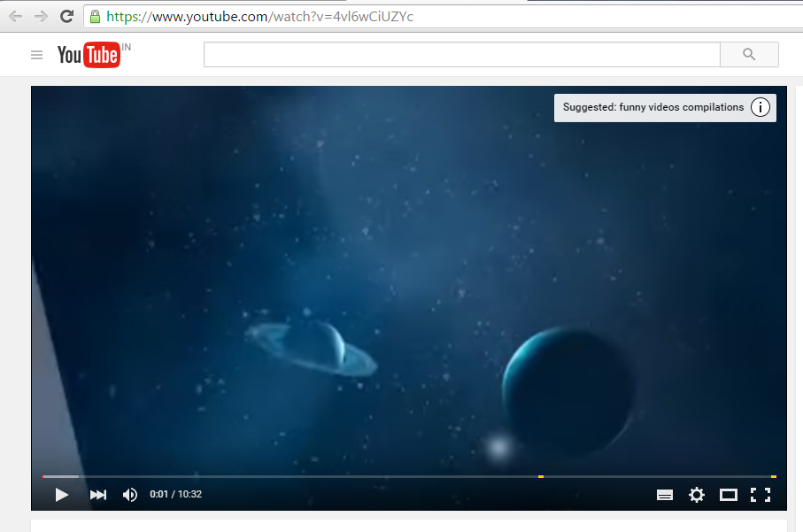This screenshot has height=532, width=803.
Task: Open the YouTube hamburger guide menu
Action: [x=37, y=55]
